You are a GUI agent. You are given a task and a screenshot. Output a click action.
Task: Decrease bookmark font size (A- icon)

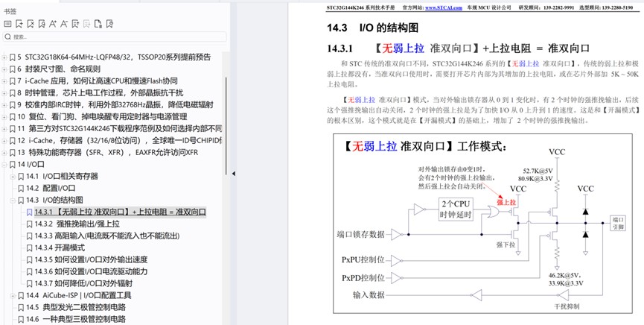click(64, 24)
